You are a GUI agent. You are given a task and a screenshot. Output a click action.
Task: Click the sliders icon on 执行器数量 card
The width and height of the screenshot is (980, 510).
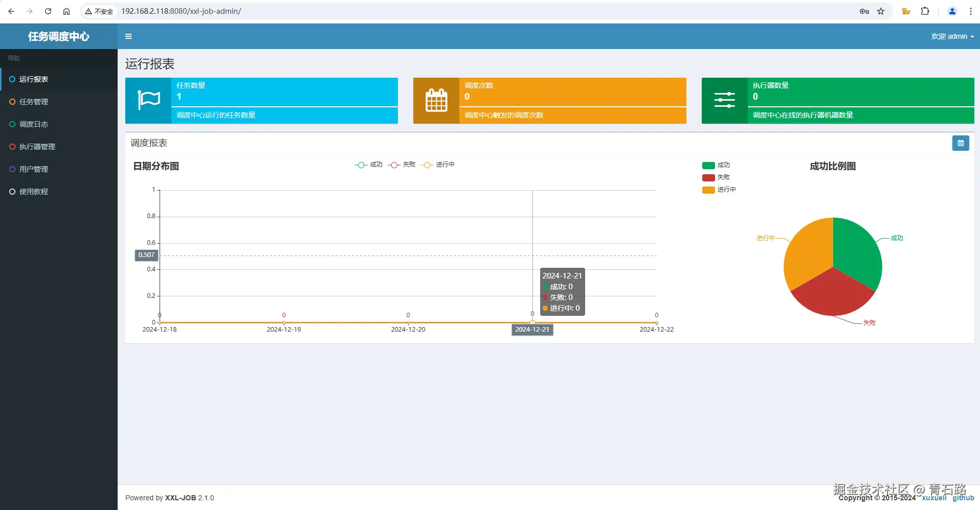(725, 101)
